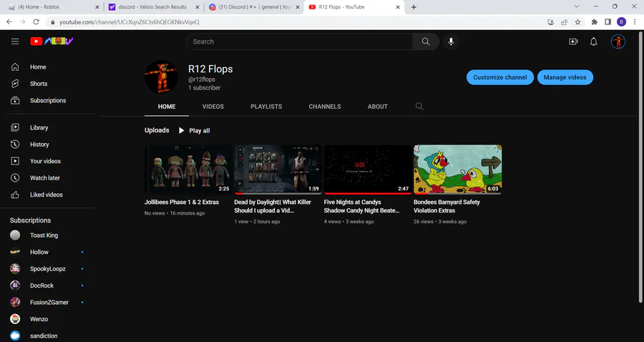644x342 pixels.
Task: Click the install/download icon in address bar
Action: point(551,22)
